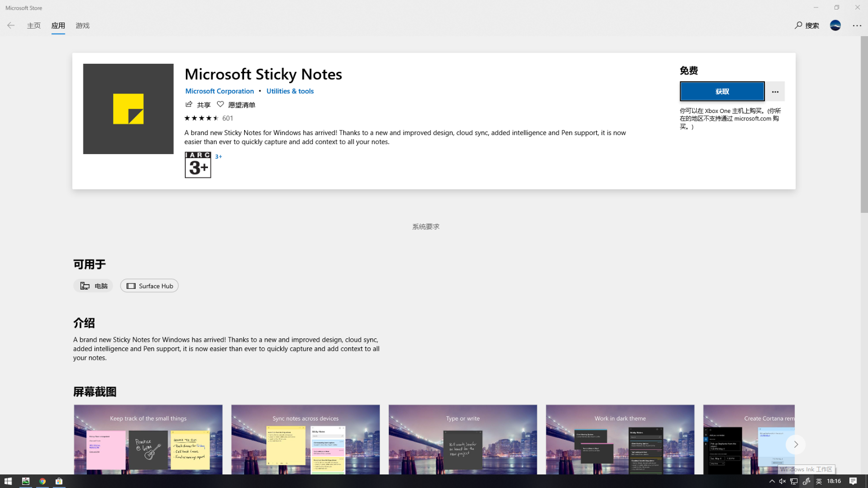Select the Surface Hub device chip
The width and height of the screenshot is (868, 488).
(x=149, y=286)
